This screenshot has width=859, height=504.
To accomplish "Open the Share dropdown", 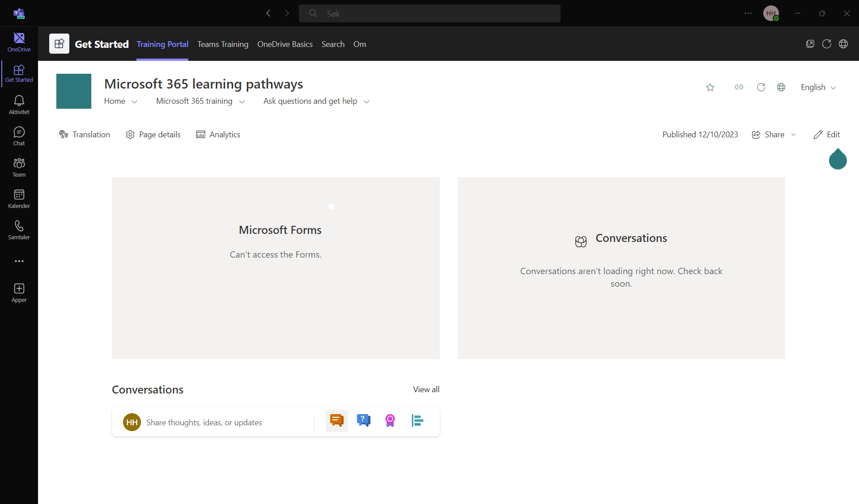I will [774, 135].
